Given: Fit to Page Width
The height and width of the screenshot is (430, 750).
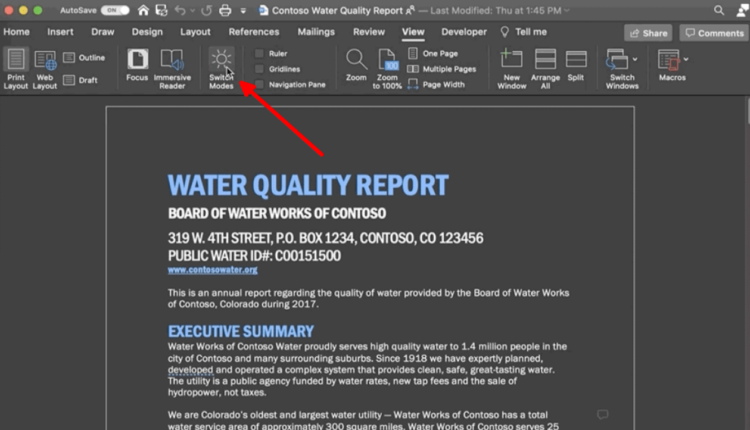Looking at the screenshot, I should click(436, 85).
